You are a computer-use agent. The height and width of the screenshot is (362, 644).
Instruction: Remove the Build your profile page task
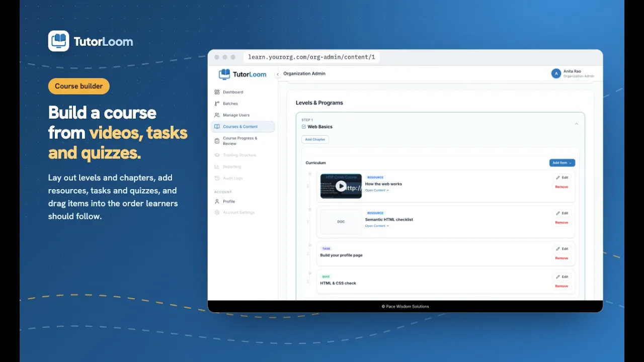click(x=561, y=258)
